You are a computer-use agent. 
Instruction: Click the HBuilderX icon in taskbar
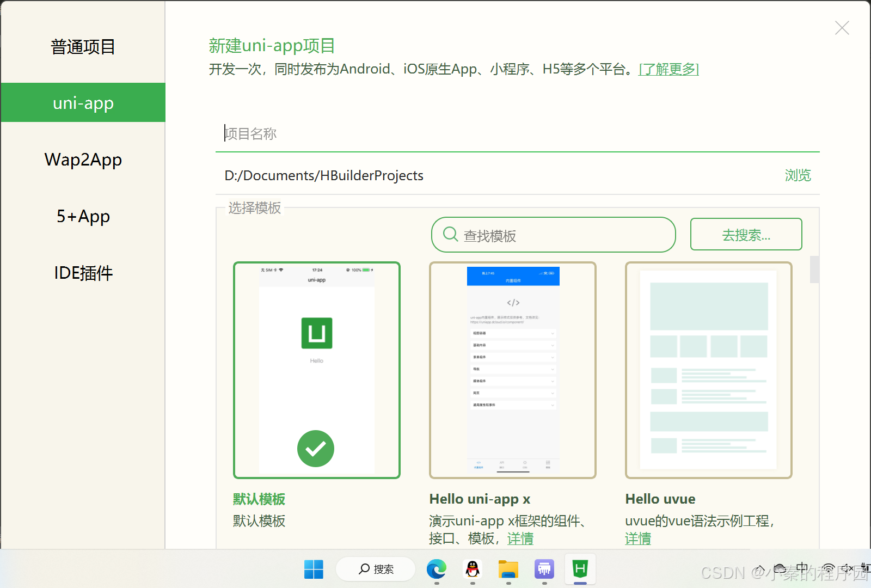(580, 569)
